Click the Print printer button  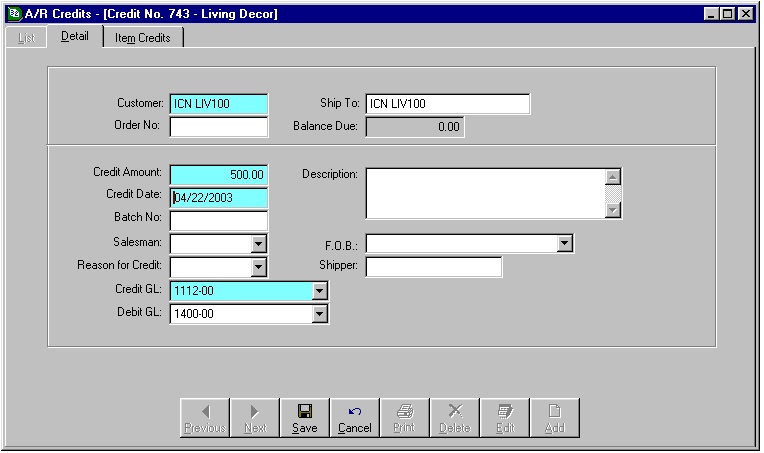404,418
